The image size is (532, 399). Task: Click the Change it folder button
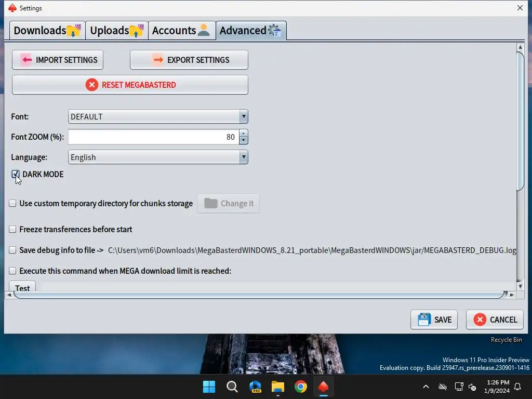click(x=229, y=204)
